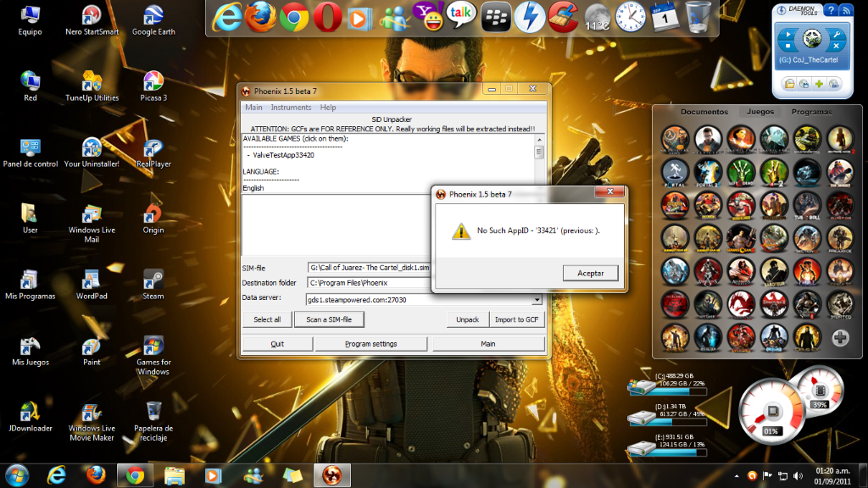
Task: Open the calendar dock icon showing 1
Action: pos(665,17)
